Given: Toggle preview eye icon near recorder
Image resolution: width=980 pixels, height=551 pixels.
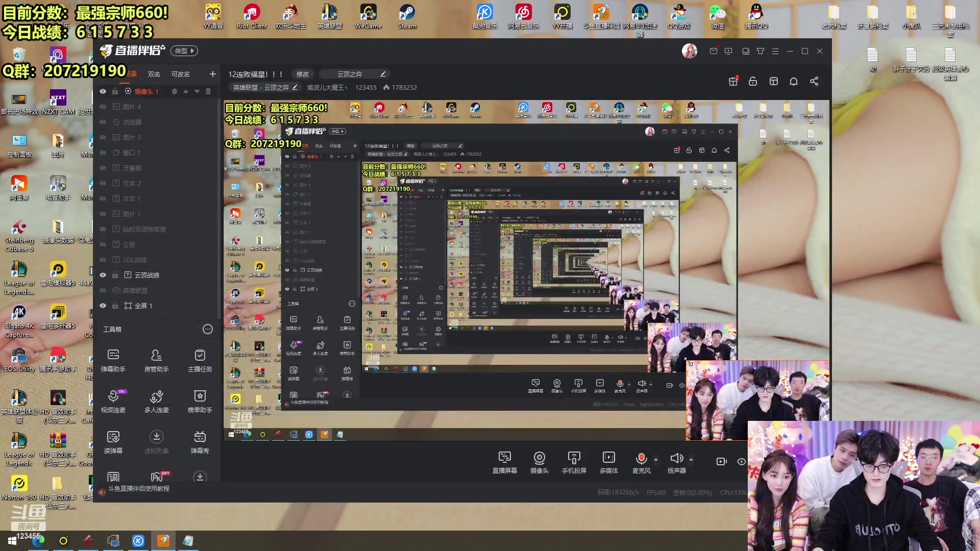Looking at the screenshot, I should click(x=741, y=462).
